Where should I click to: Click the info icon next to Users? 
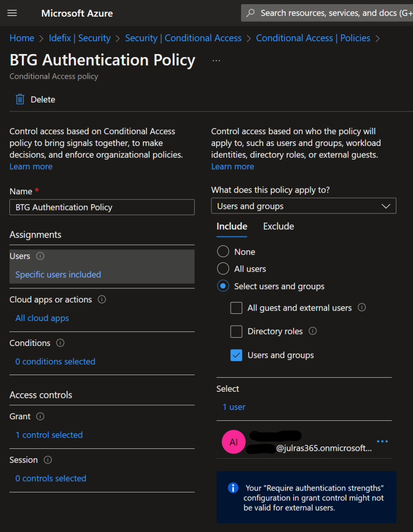pos(40,256)
